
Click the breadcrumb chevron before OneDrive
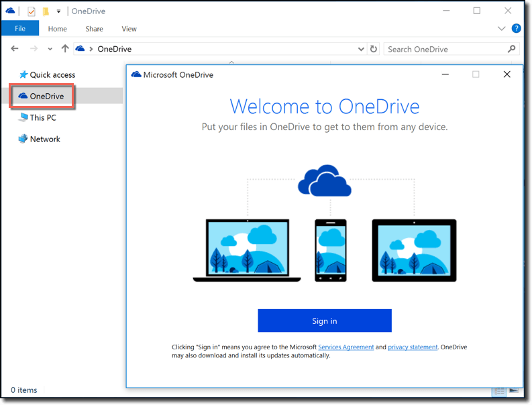[x=91, y=49]
